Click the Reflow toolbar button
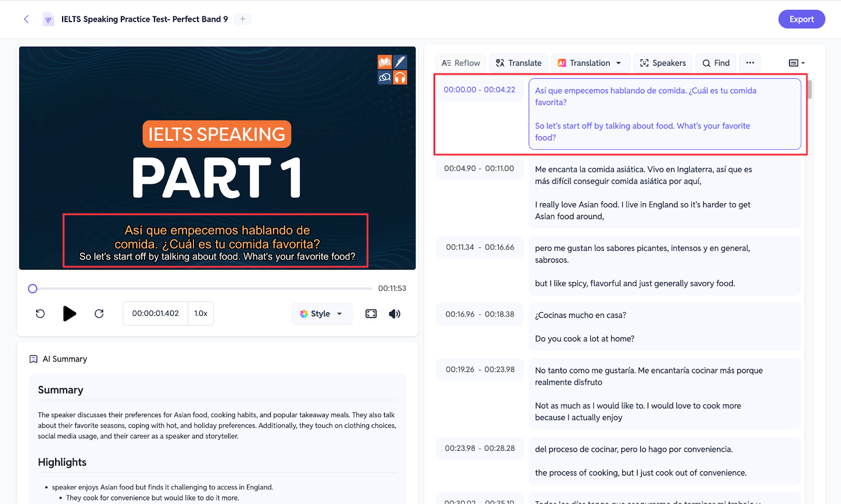 click(x=461, y=63)
